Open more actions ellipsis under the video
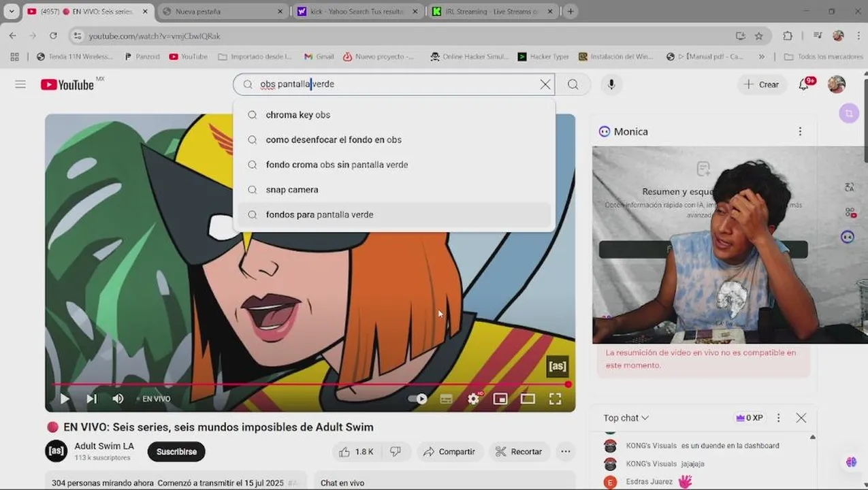 565,451
